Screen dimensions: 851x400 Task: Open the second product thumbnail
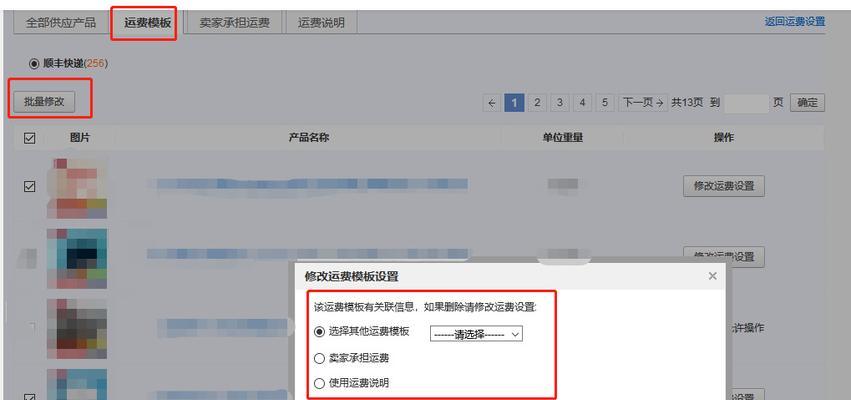pyautogui.click(x=77, y=258)
